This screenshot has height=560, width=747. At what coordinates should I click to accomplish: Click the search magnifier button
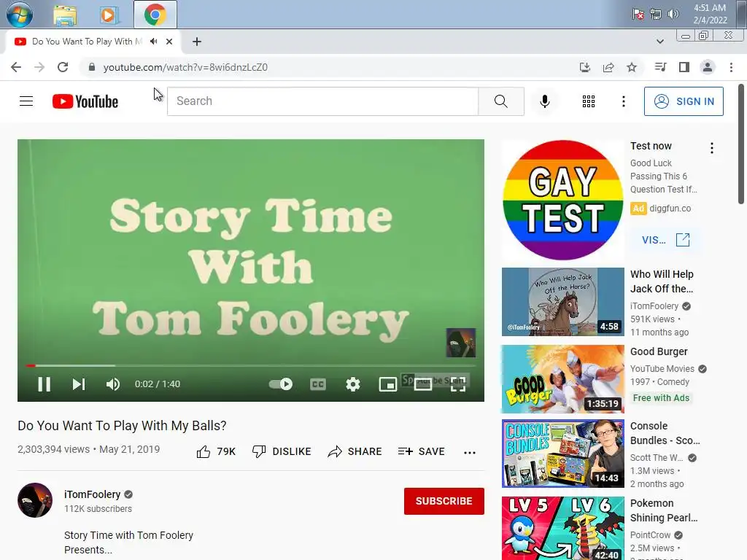click(x=500, y=101)
